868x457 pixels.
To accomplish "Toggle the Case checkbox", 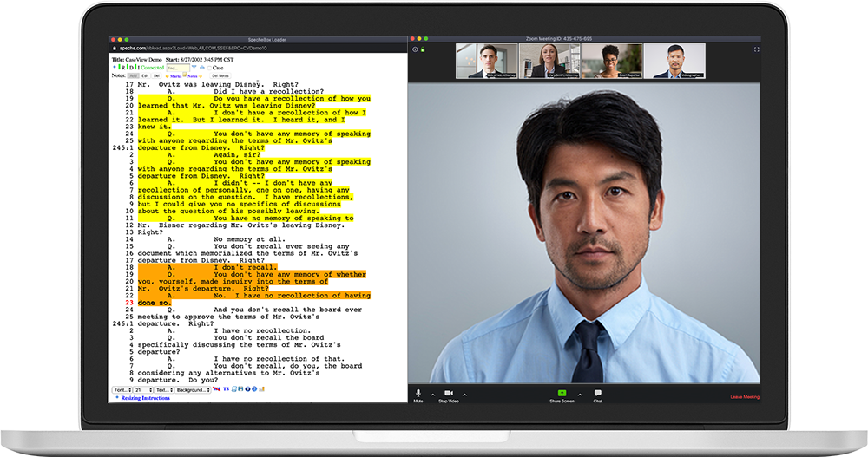I will (x=211, y=68).
